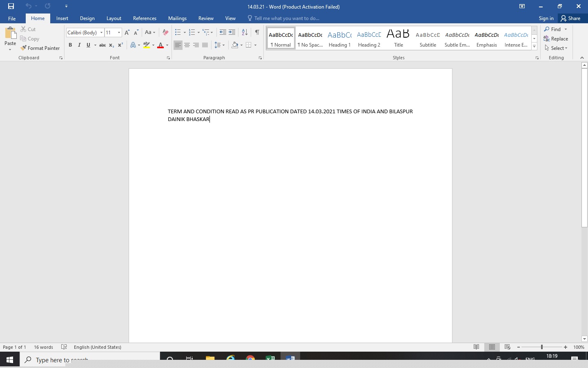Screen dimensions: 588x368
Task: Toggle Strikethrough formatting
Action: pyautogui.click(x=102, y=45)
